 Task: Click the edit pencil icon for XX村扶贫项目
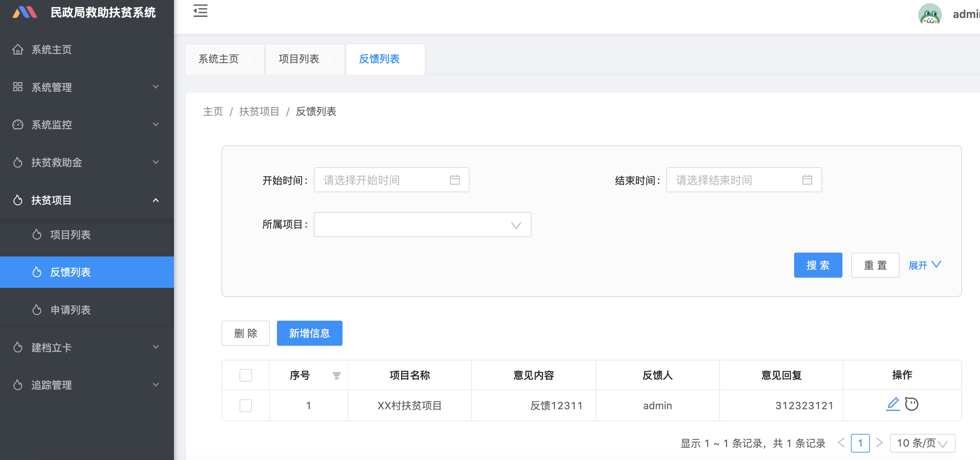[x=893, y=404]
